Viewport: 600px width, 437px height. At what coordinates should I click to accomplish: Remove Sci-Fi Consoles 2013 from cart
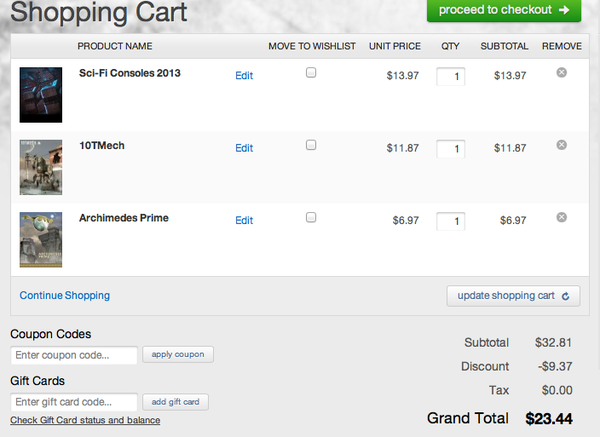click(561, 72)
